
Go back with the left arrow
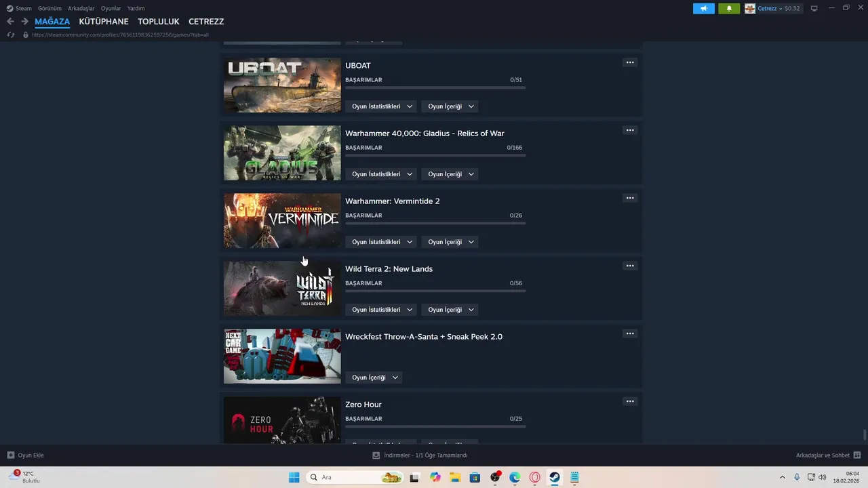[x=10, y=22]
